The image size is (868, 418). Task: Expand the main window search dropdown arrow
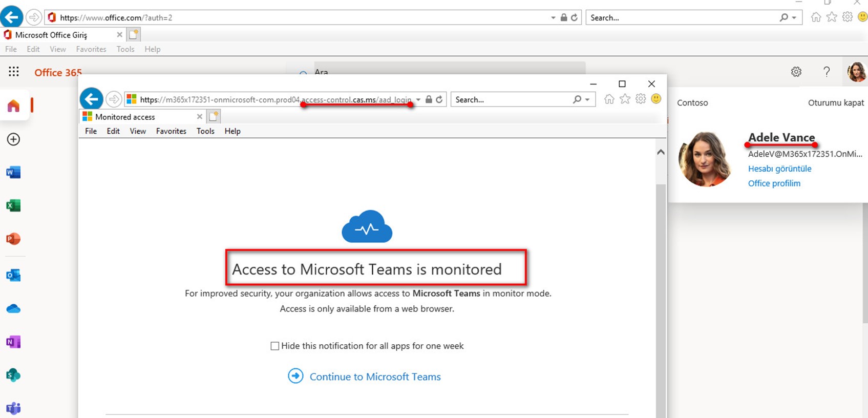794,18
